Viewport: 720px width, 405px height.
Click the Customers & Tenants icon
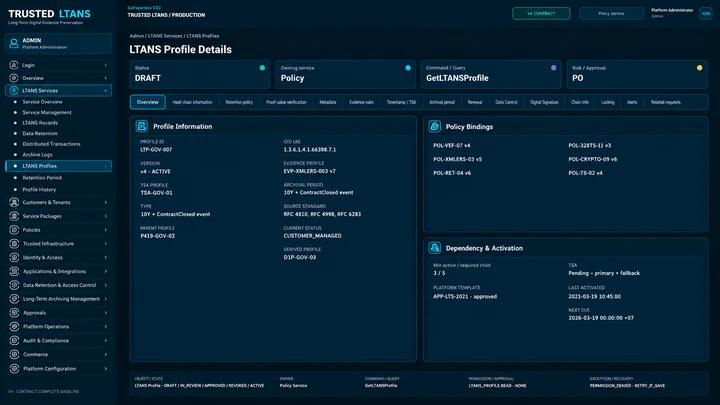point(14,202)
